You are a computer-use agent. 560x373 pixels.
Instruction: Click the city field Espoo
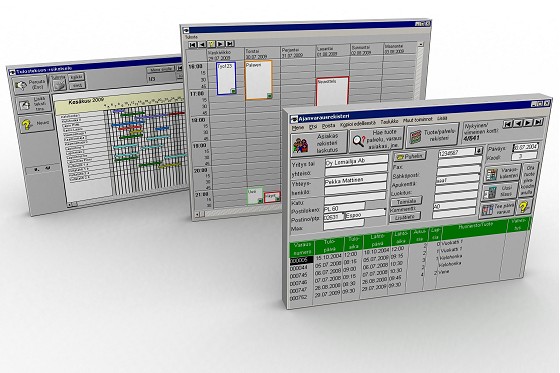(x=365, y=215)
